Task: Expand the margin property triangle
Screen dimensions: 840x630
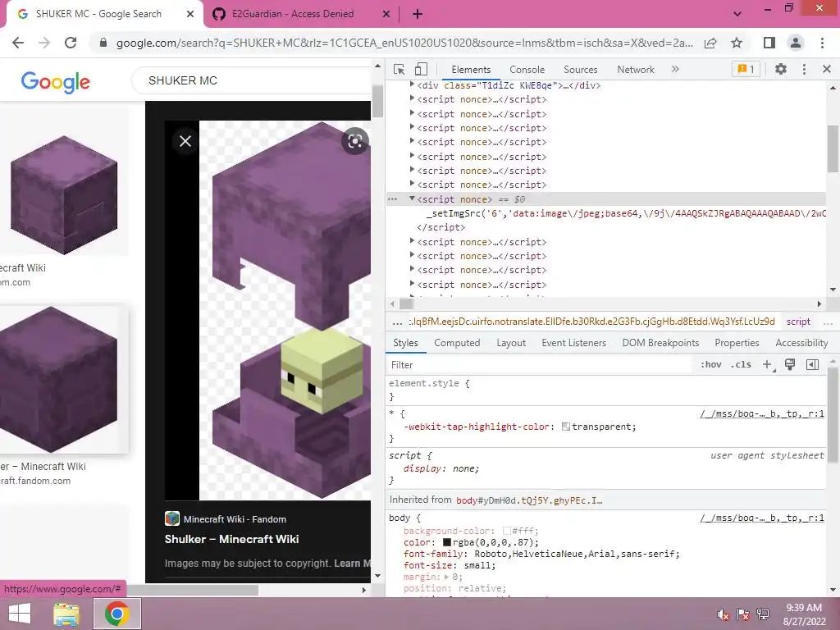Action: (x=446, y=577)
